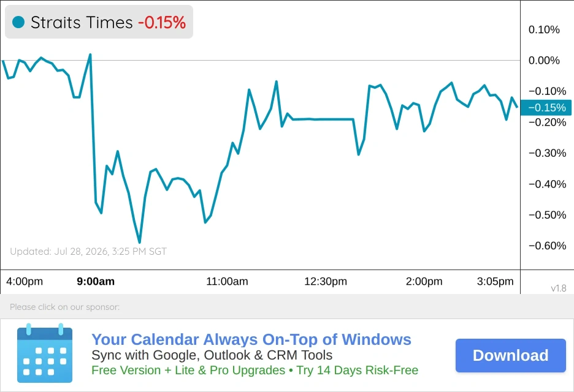Screen dimensions: 574x392
Task: Click the 3:05pm time axis label
Action: (495, 281)
